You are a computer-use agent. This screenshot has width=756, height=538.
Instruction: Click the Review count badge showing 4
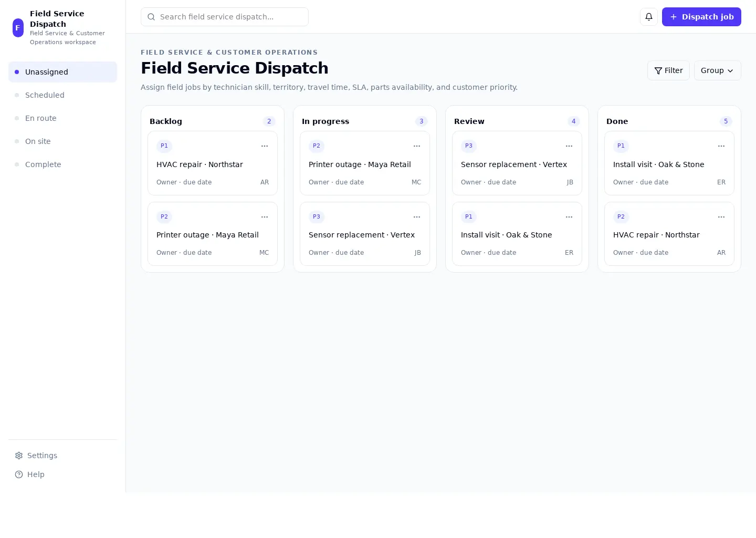pyautogui.click(x=574, y=121)
